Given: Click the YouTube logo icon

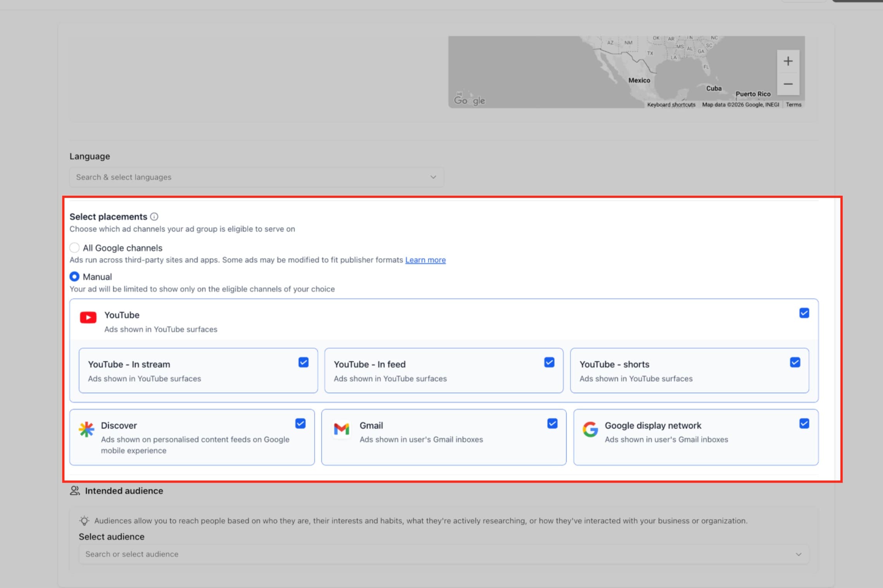Looking at the screenshot, I should click(x=88, y=318).
